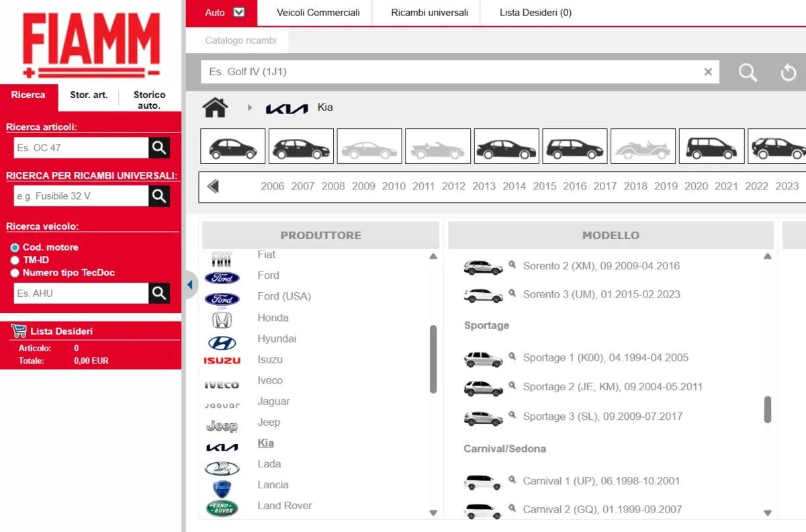Select the first hatchback body type icon
Image resolution: width=806 pixels, height=532 pixels.
click(x=233, y=146)
